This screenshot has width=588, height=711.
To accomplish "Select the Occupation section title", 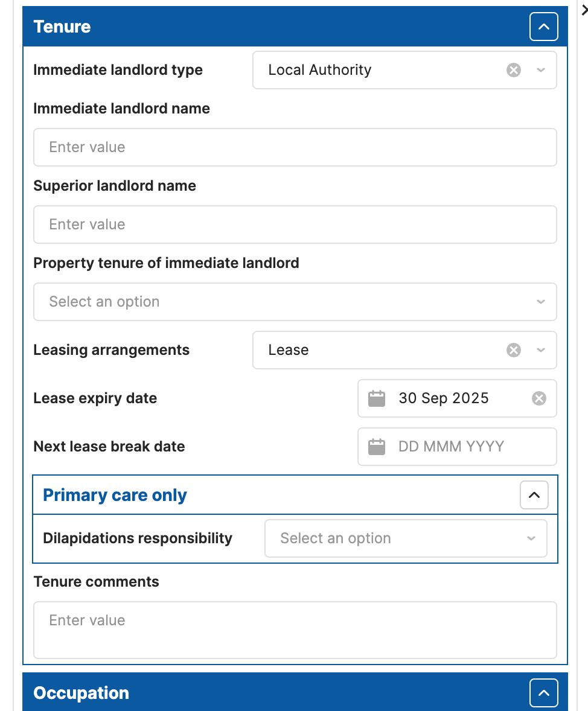I will 81,693.
